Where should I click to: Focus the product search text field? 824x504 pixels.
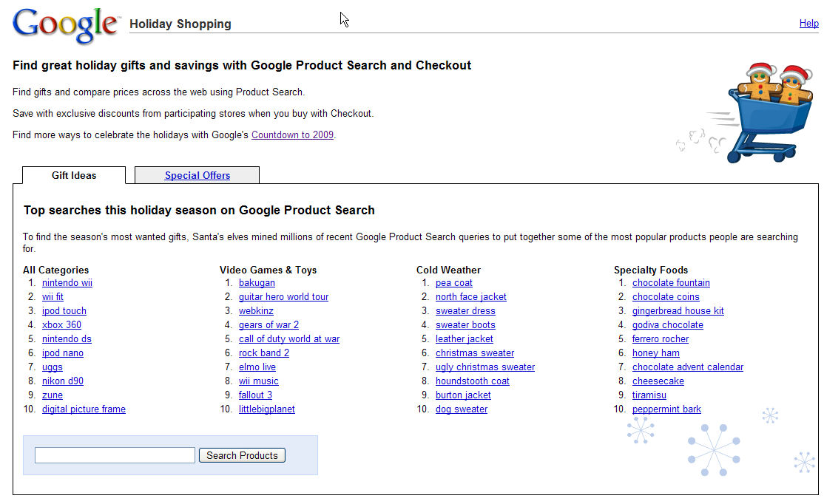[x=115, y=455]
